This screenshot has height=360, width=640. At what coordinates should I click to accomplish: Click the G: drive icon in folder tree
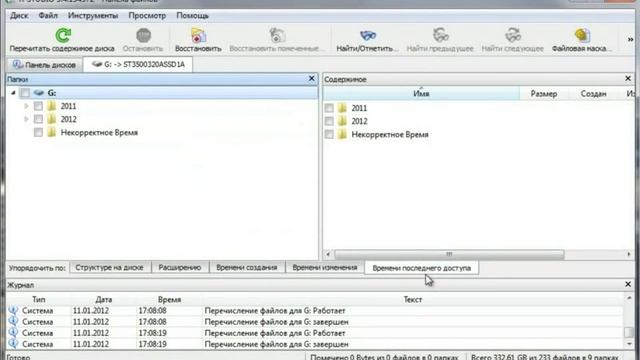pos(39,93)
